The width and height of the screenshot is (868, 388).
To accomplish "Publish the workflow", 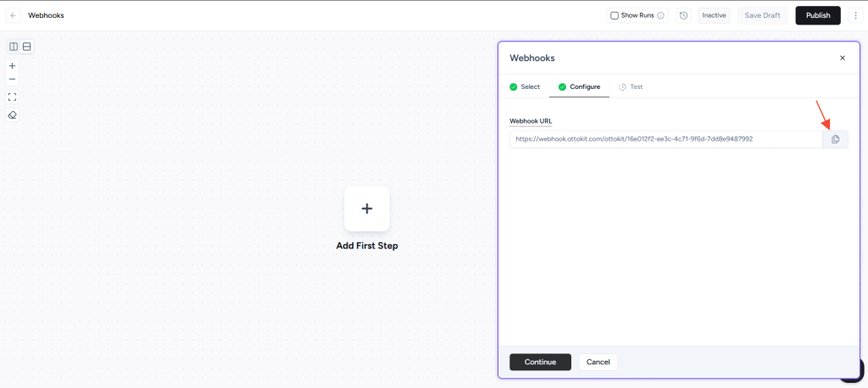I will (x=817, y=15).
